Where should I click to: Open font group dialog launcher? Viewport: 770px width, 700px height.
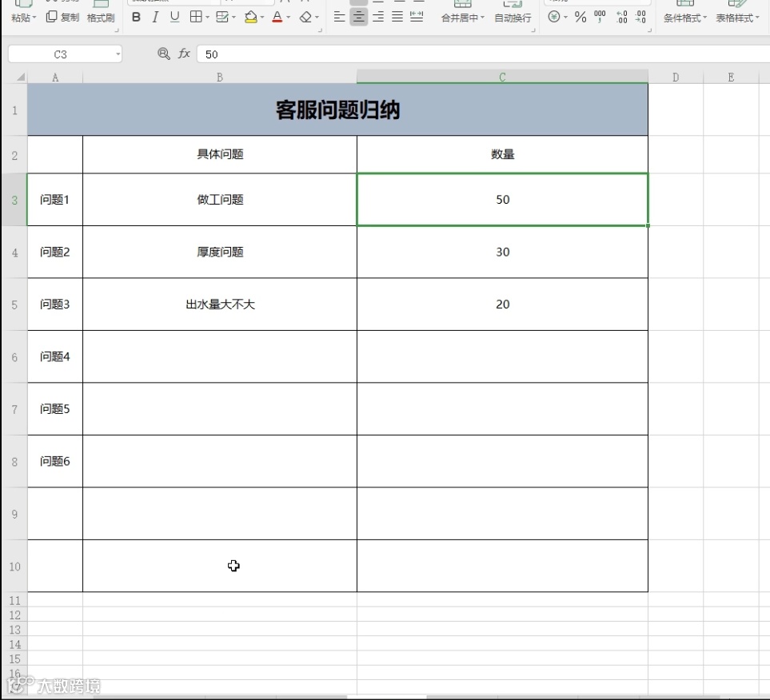tap(320, 30)
